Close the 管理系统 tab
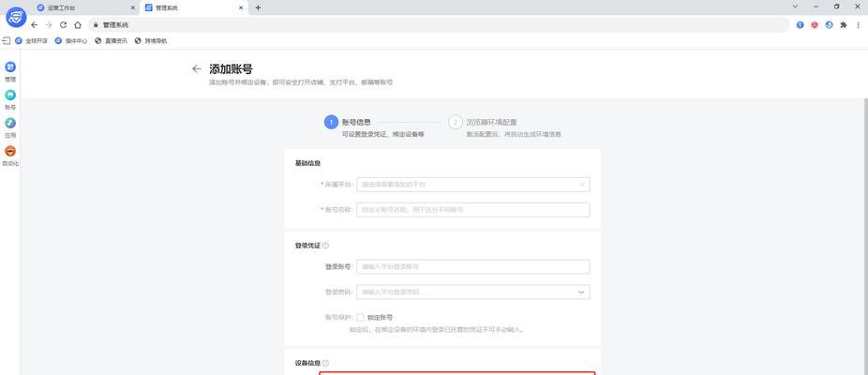Image resolution: width=868 pixels, height=375 pixels. 241,7
